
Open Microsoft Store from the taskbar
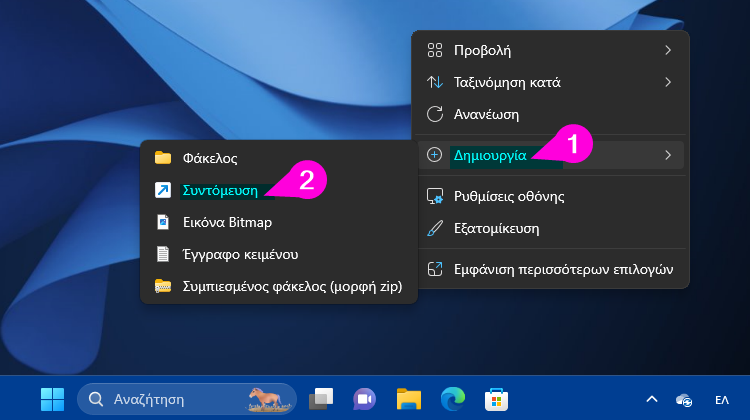tap(496, 399)
